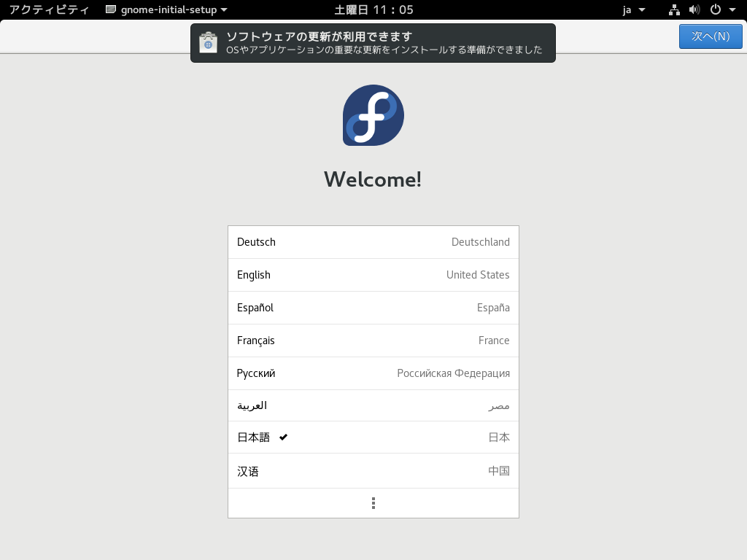
Task: Click the Welcome! heading
Action: pyautogui.click(x=373, y=179)
